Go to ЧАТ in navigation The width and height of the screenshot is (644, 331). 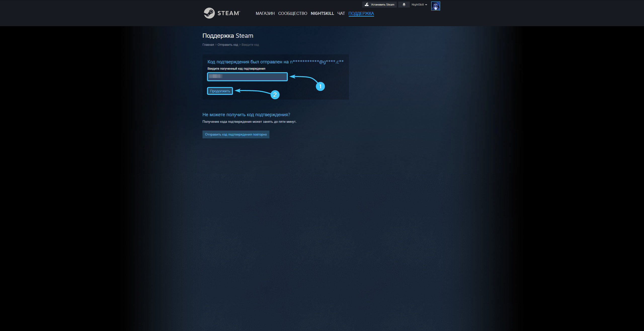341,13
